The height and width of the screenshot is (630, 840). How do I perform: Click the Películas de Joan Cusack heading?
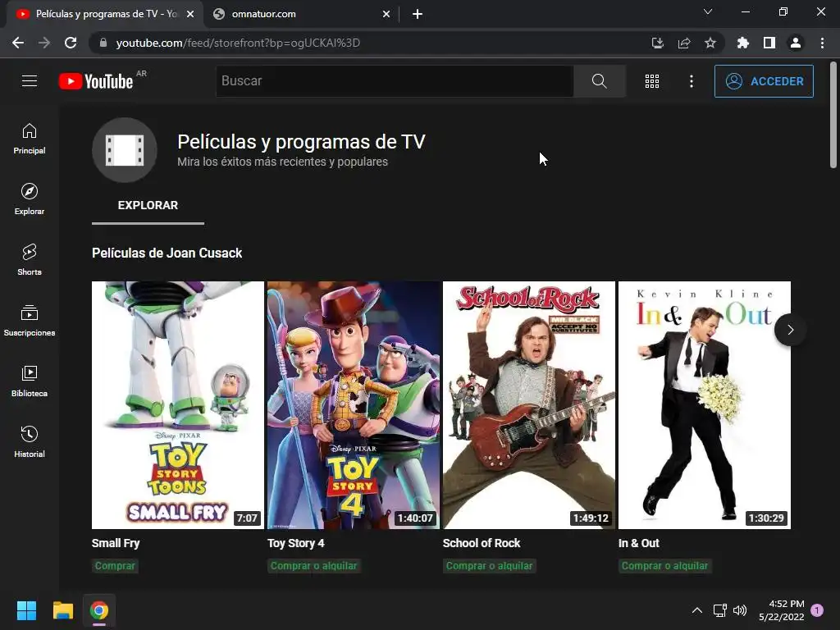pos(167,253)
